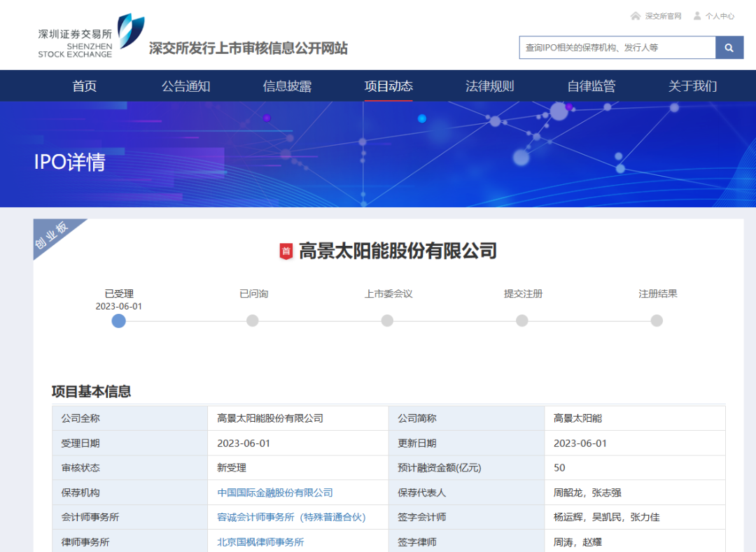Click the 受理日期 value 2023-06-01
Image resolution: width=756 pixels, height=552 pixels.
pos(244,443)
